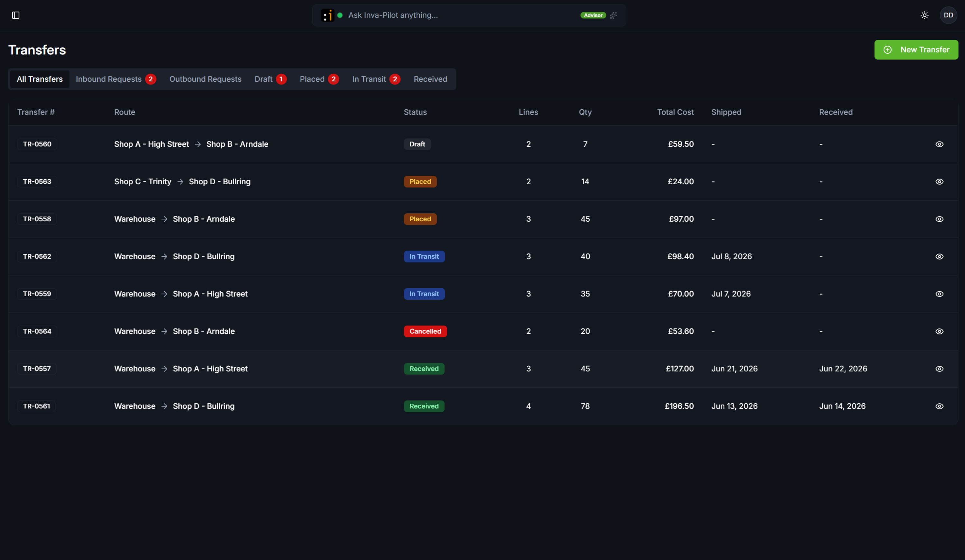Click the TR-0559 transfer number
965x560 pixels.
point(37,294)
